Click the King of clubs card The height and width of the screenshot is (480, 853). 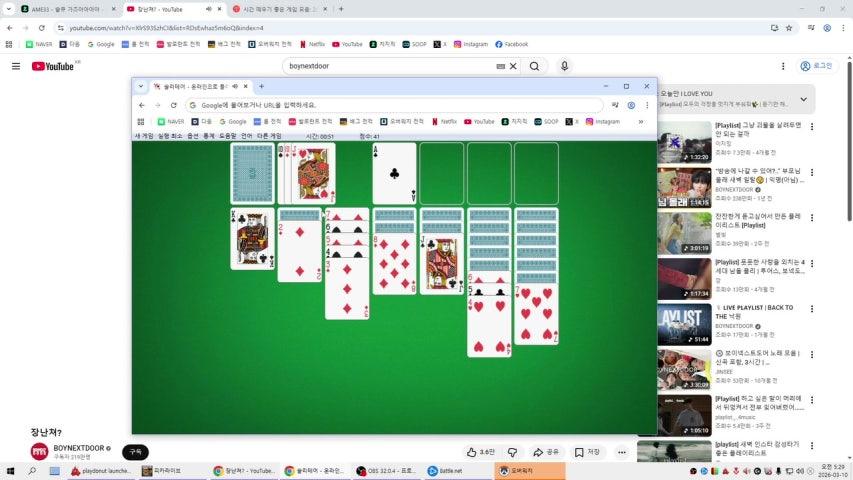252,238
